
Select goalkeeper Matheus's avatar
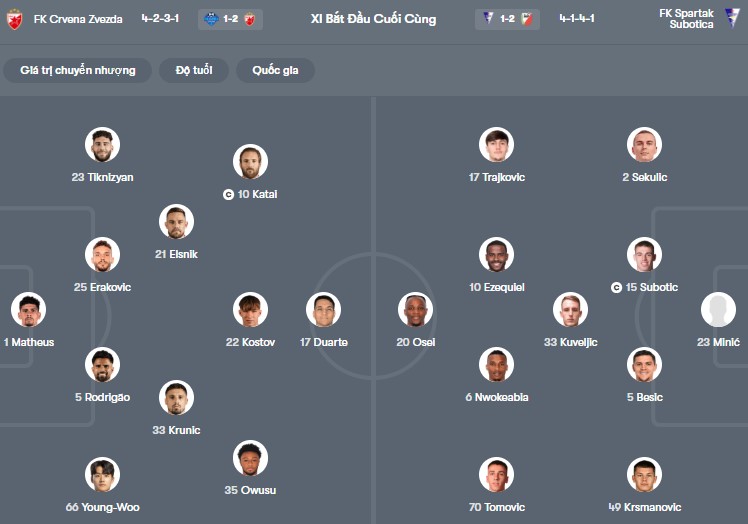coord(28,310)
